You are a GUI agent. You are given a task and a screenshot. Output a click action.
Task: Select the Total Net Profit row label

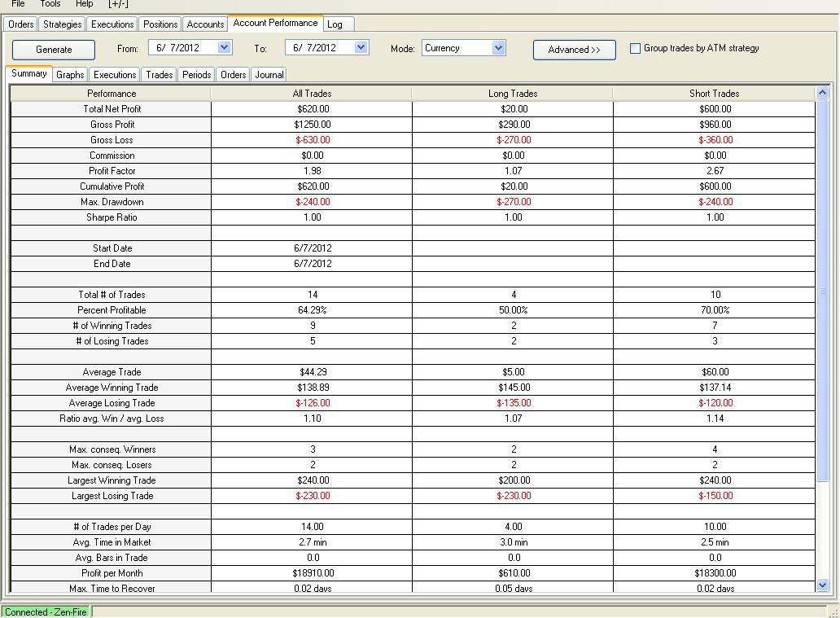[x=112, y=109]
